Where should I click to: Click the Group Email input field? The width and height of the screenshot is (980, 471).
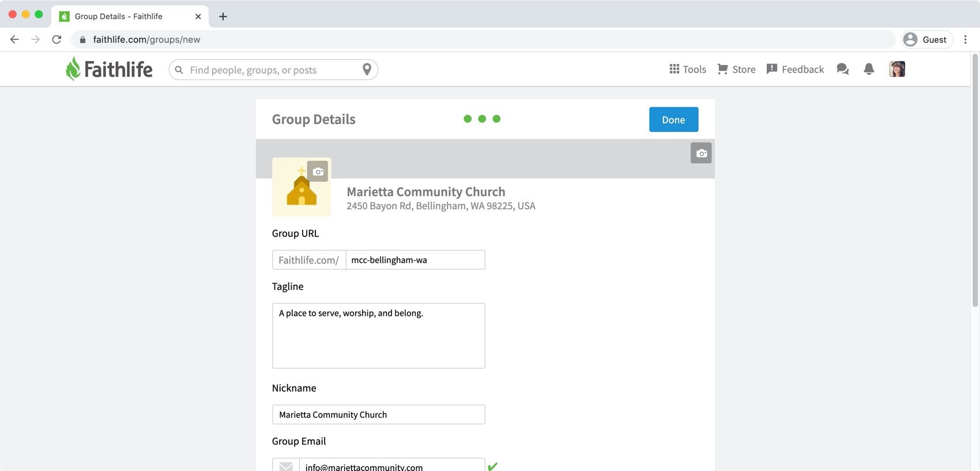point(392,465)
